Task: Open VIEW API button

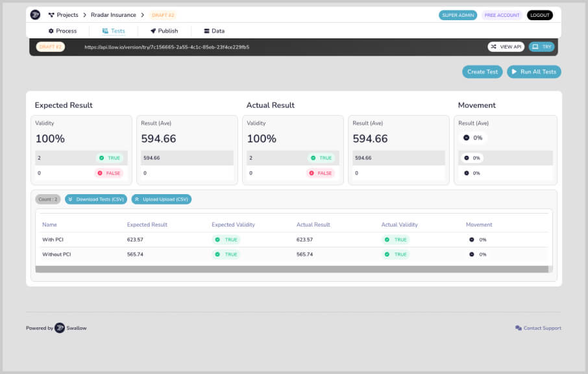Action: (x=506, y=47)
